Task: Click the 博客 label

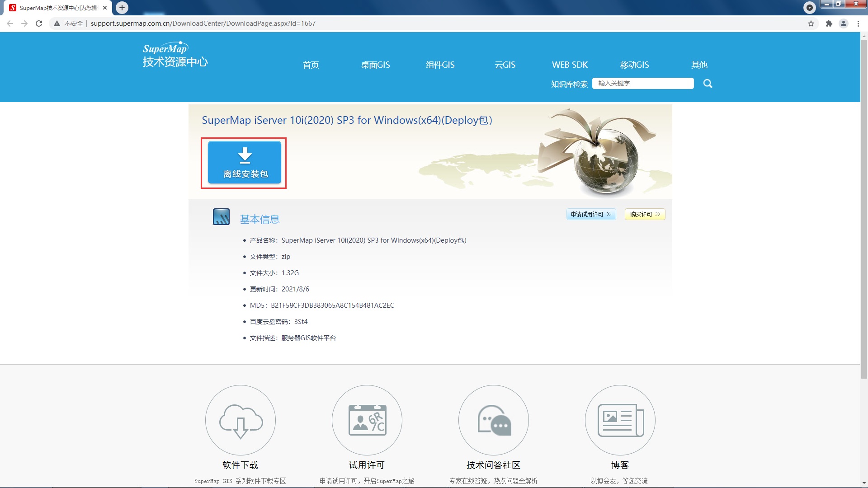Action: 620,465
